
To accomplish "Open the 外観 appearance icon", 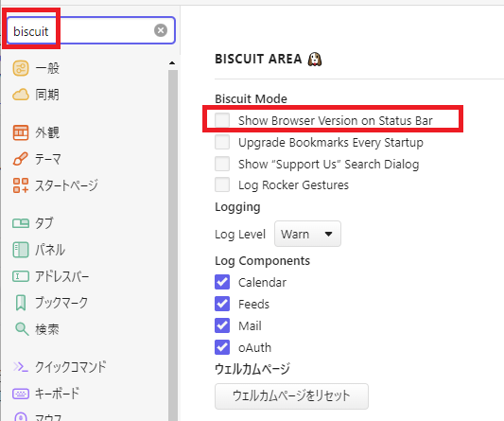I will [x=21, y=132].
